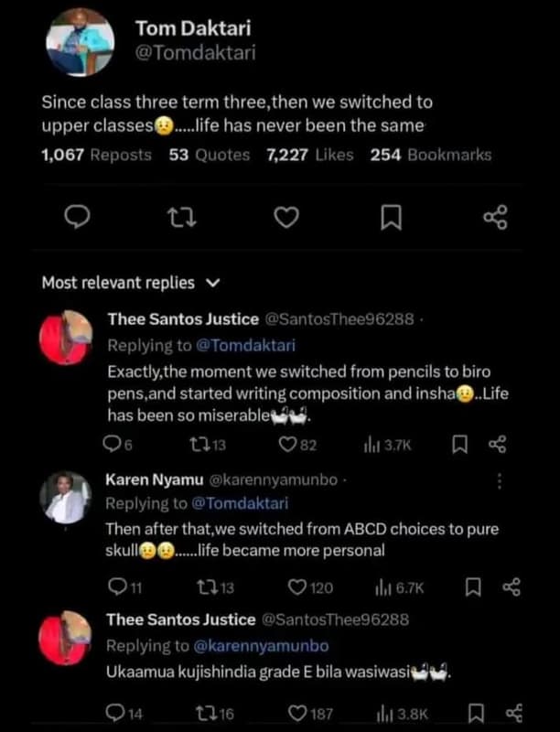Like the reply with 82 likes
560x732 pixels.
(288, 444)
